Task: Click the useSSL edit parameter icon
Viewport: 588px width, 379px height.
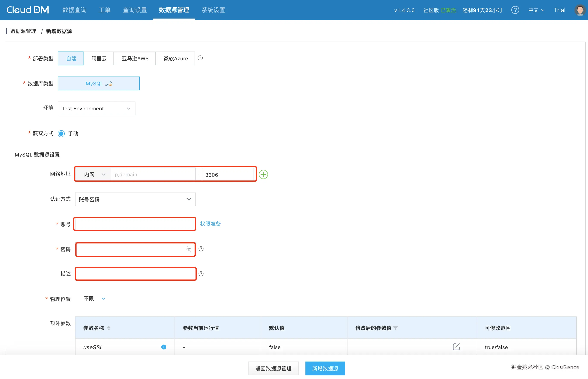Action: pyautogui.click(x=456, y=347)
